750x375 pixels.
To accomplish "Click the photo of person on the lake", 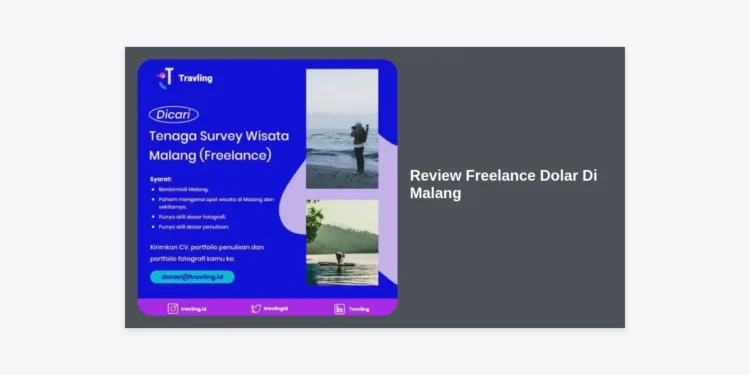I will tap(342, 243).
